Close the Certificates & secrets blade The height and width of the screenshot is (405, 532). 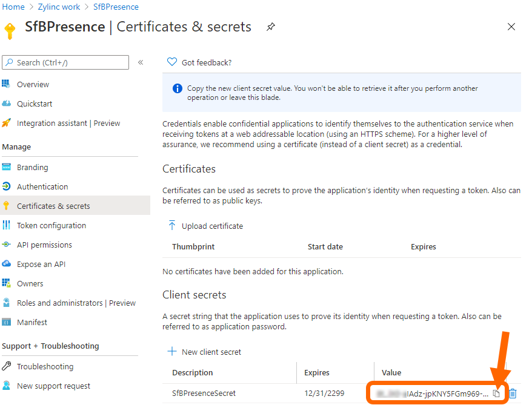point(511,27)
